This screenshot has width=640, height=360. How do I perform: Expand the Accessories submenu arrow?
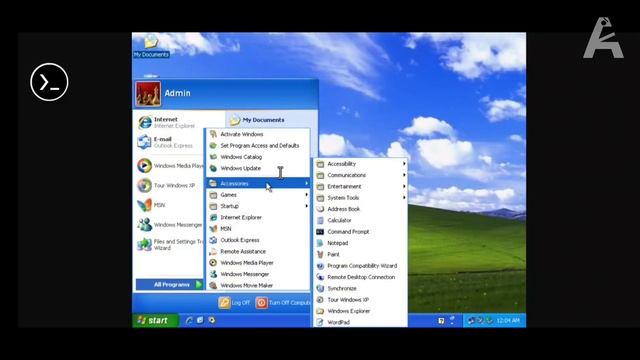pos(307,184)
